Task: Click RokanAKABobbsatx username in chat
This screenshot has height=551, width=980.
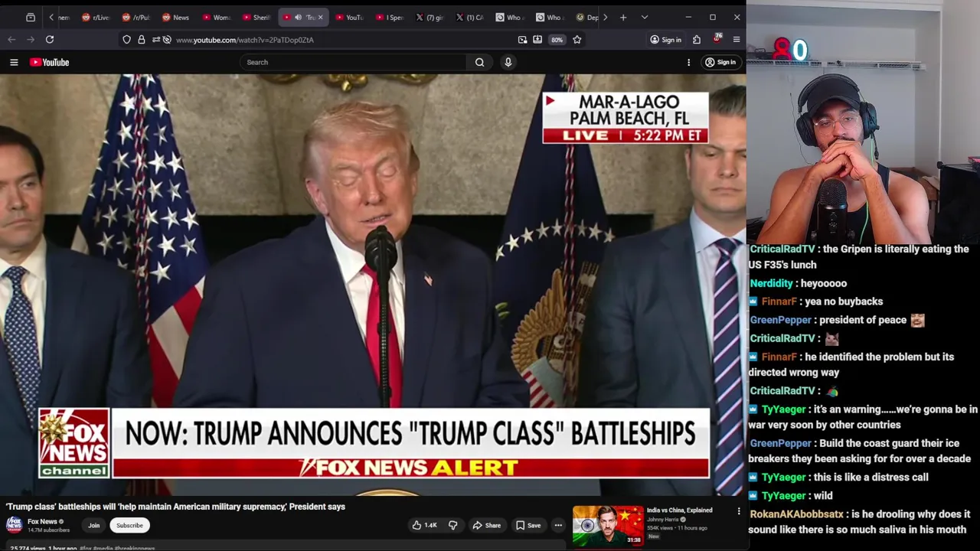Action: pos(796,514)
